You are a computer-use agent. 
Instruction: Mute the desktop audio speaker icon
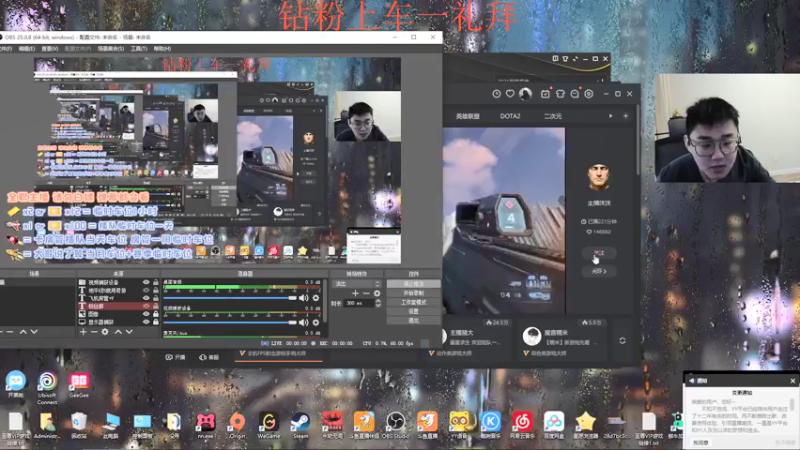(x=304, y=298)
